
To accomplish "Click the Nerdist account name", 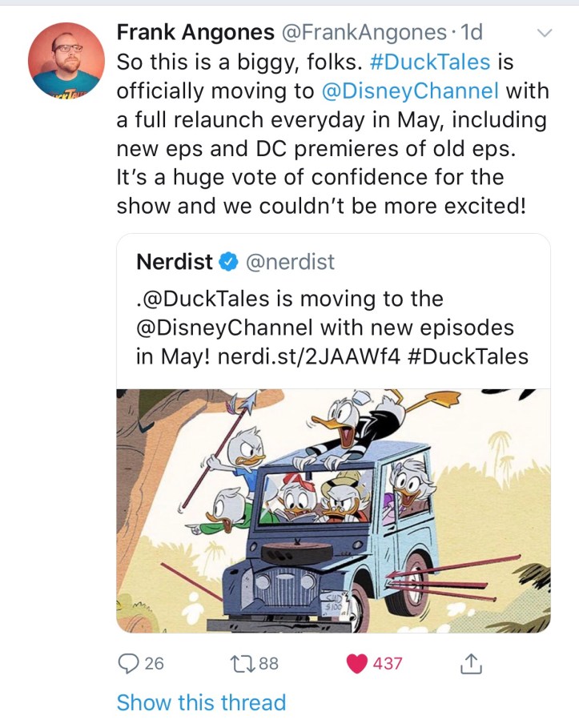I will [x=174, y=262].
